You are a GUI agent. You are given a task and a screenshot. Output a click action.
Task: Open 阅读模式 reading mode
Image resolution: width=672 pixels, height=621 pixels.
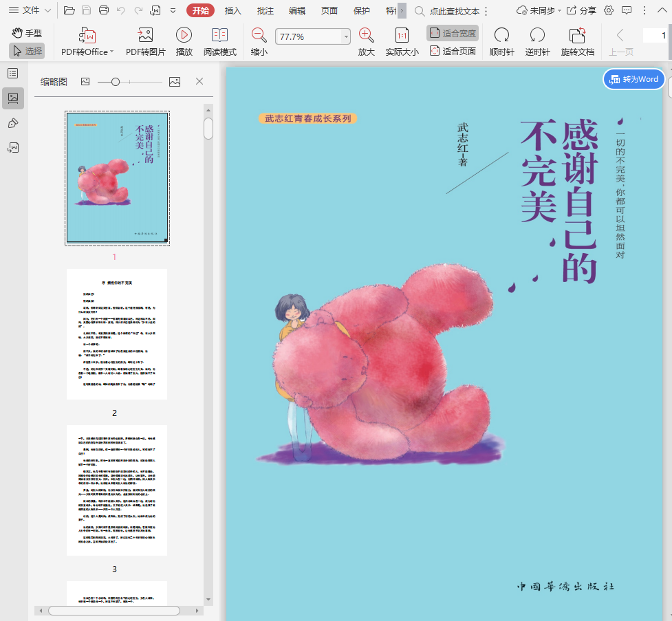219,36
